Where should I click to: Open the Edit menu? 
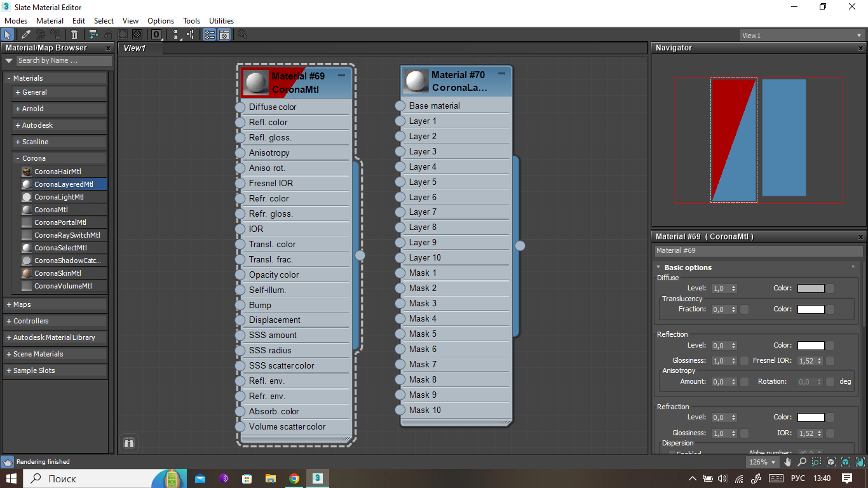click(79, 20)
